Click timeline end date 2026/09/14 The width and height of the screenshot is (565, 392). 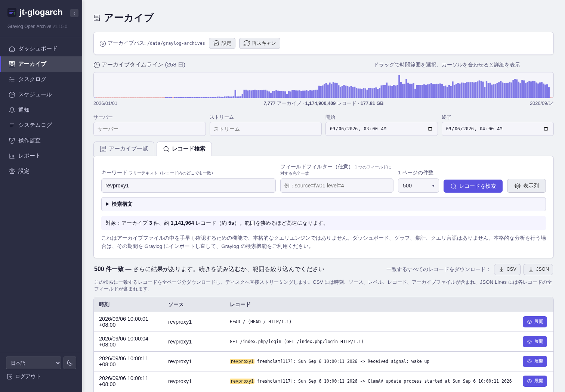click(x=542, y=103)
